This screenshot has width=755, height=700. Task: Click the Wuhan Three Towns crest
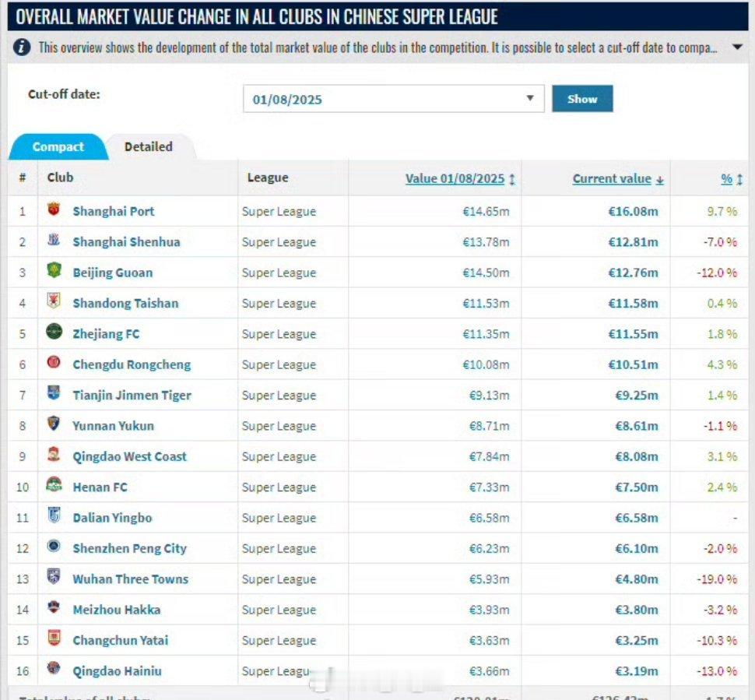pyautogui.click(x=54, y=577)
